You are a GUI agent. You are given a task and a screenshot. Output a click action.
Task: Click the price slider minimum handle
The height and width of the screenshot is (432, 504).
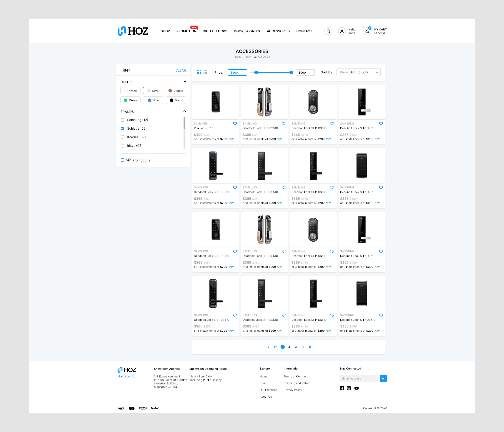(x=256, y=72)
